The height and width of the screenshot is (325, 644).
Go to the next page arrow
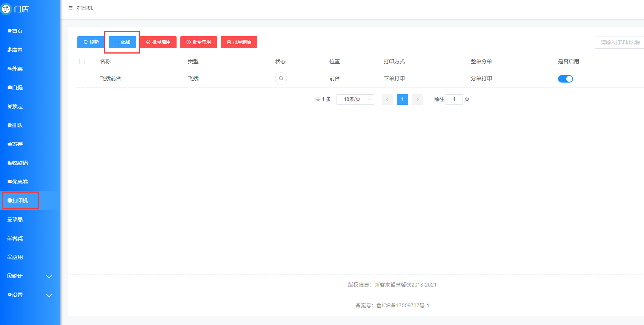tap(417, 99)
